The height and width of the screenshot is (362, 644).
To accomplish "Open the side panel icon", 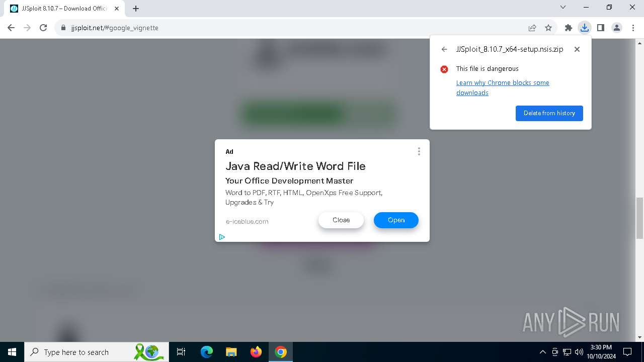I will pyautogui.click(x=601, y=28).
